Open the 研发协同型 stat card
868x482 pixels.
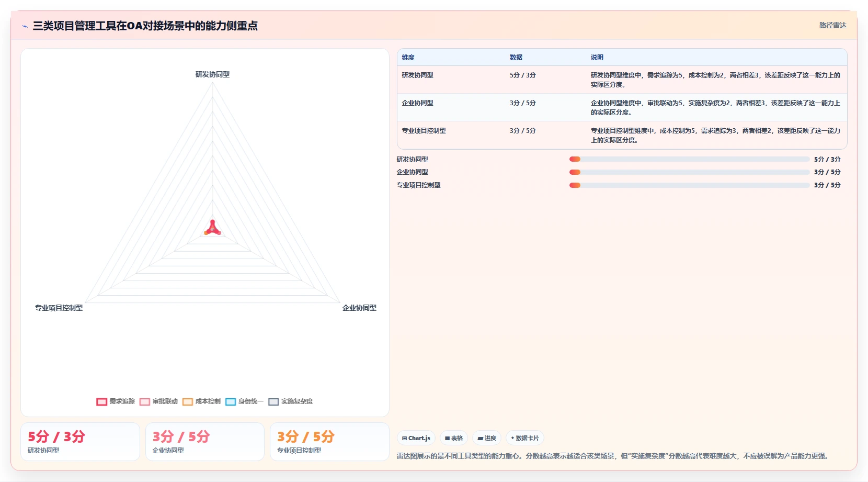click(80, 442)
